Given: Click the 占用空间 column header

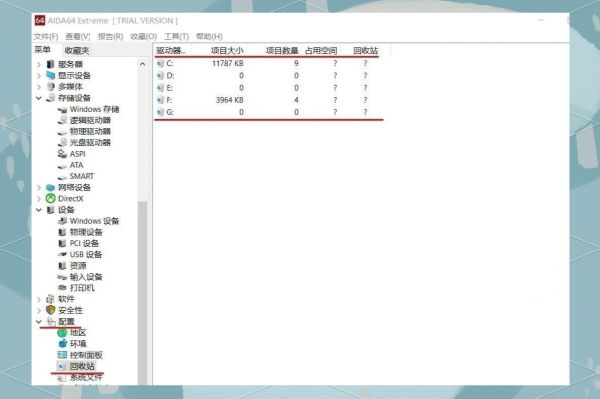Looking at the screenshot, I should (321, 50).
